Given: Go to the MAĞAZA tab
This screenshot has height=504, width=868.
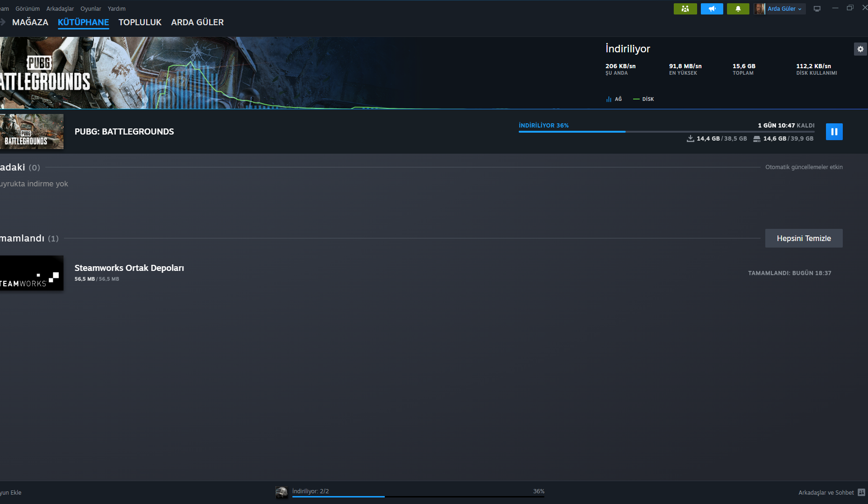Looking at the screenshot, I should click(x=30, y=22).
